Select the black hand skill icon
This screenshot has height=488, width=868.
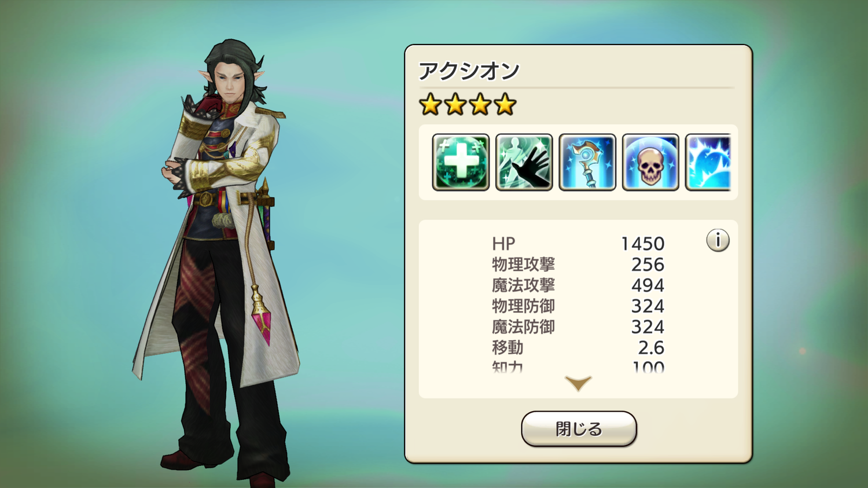(x=524, y=162)
